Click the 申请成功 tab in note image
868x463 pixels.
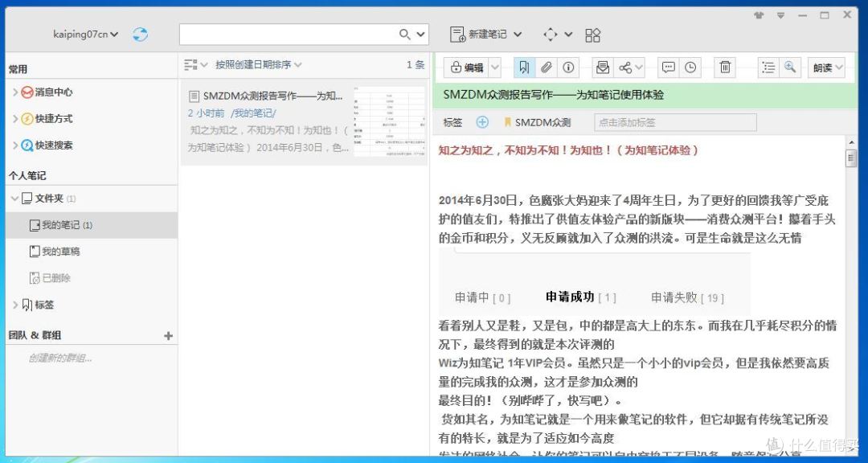[581, 297]
